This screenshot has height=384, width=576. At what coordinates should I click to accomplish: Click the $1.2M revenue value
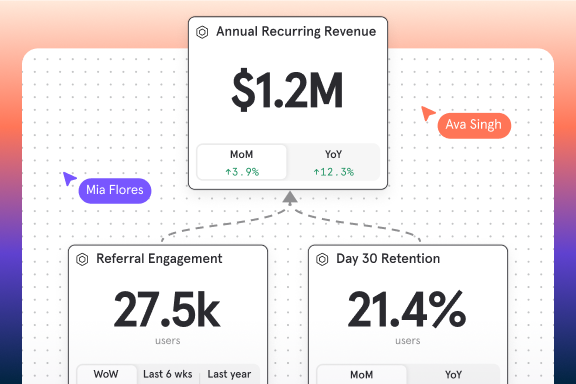coord(288,90)
